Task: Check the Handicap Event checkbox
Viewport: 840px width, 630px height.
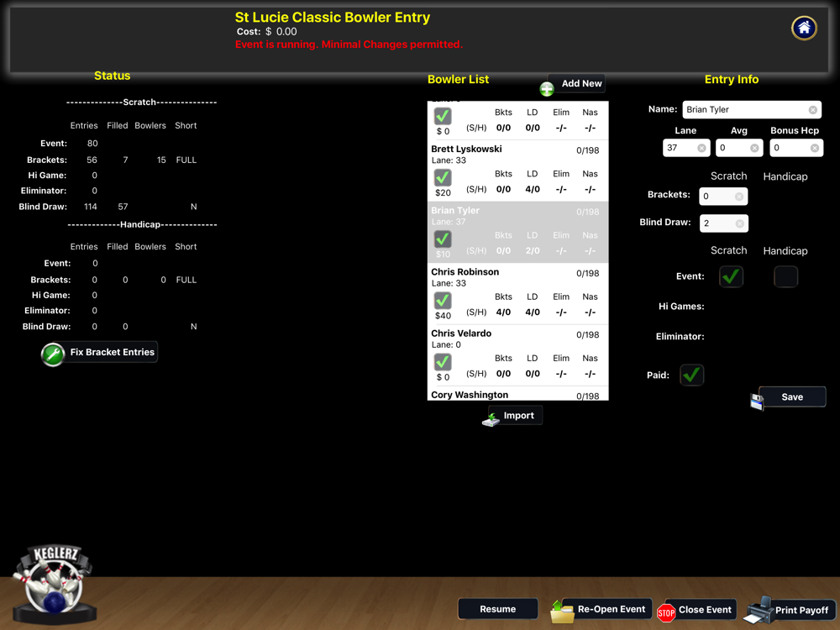Action: [786, 276]
